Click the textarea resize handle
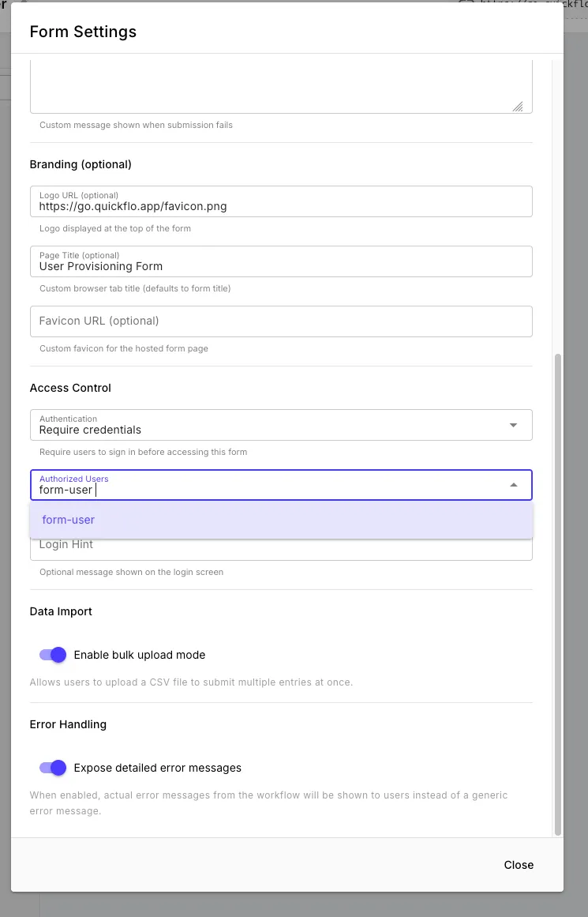The height and width of the screenshot is (917, 588). click(519, 106)
